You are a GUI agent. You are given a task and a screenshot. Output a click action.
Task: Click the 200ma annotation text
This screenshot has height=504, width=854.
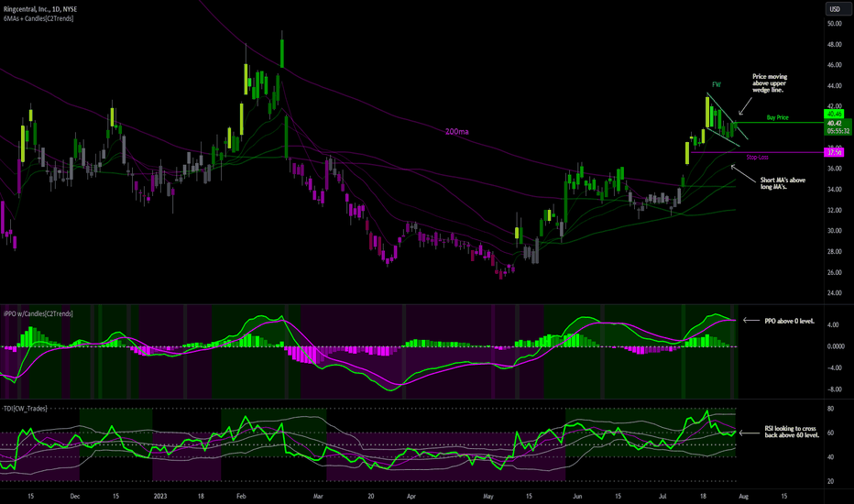pos(456,132)
